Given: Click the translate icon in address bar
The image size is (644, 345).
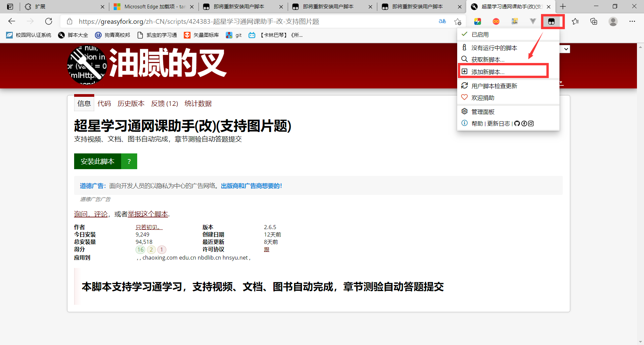Looking at the screenshot, I should [x=442, y=21].
